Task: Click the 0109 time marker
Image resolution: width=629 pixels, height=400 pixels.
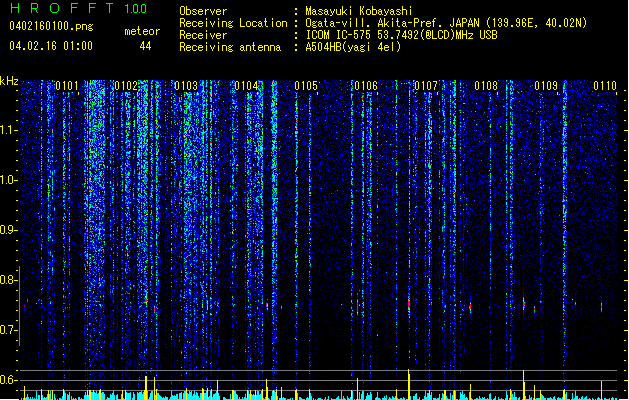Action: point(546,86)
